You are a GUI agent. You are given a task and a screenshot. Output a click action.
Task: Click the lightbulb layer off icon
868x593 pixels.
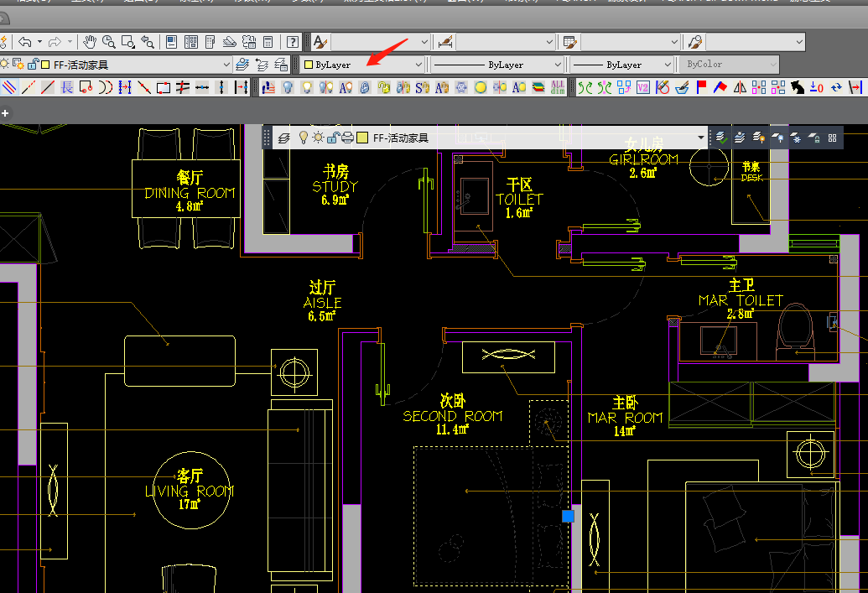coord(288,87)
